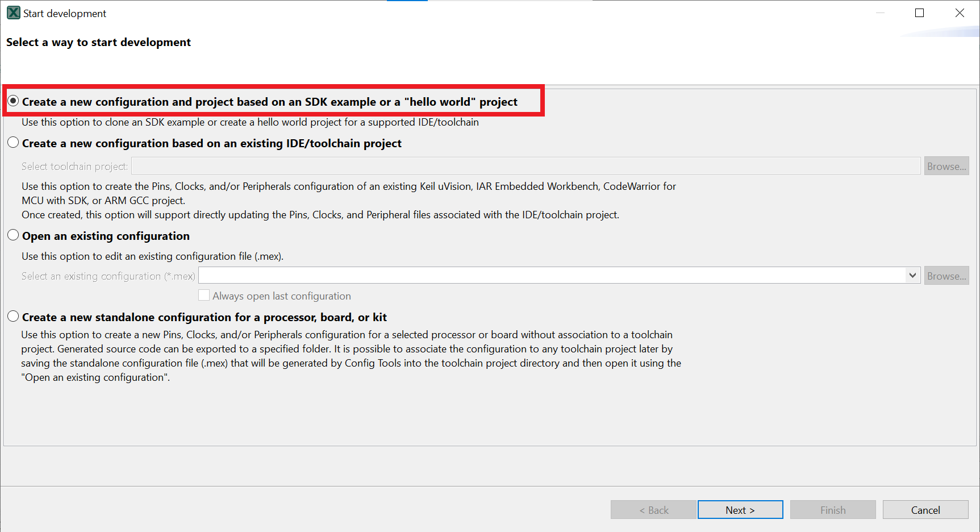Click the heading Select a way to start development
Image resolution: width=980 pixels, height=532 pixels.
(98, 43)
